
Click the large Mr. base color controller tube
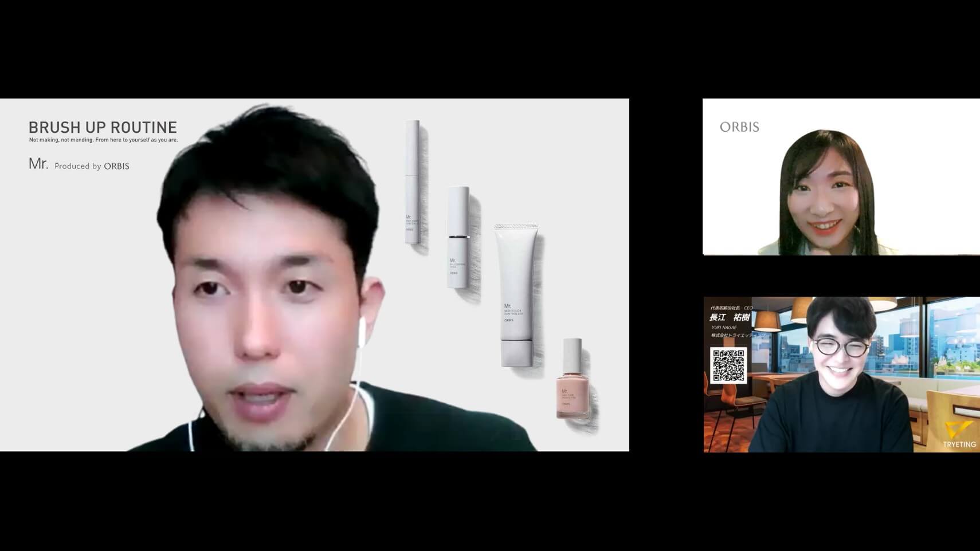(516, 296)
